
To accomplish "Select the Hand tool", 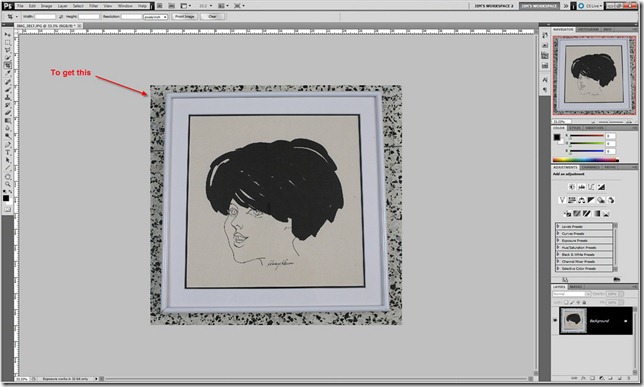I will [7, 177].
